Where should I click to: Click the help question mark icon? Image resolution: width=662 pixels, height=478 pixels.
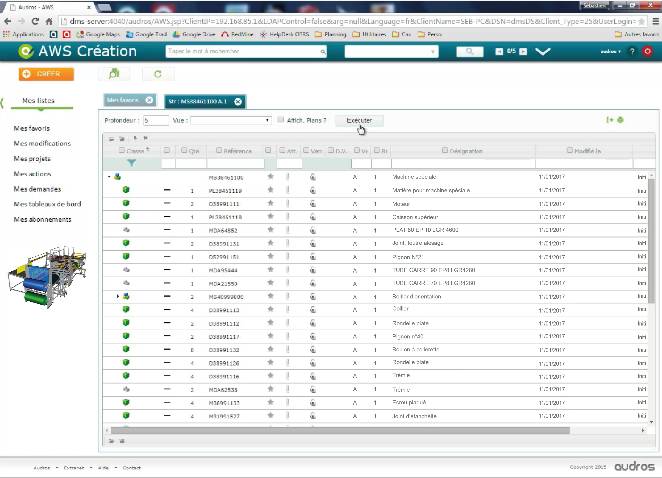click(x=633, y=51)
